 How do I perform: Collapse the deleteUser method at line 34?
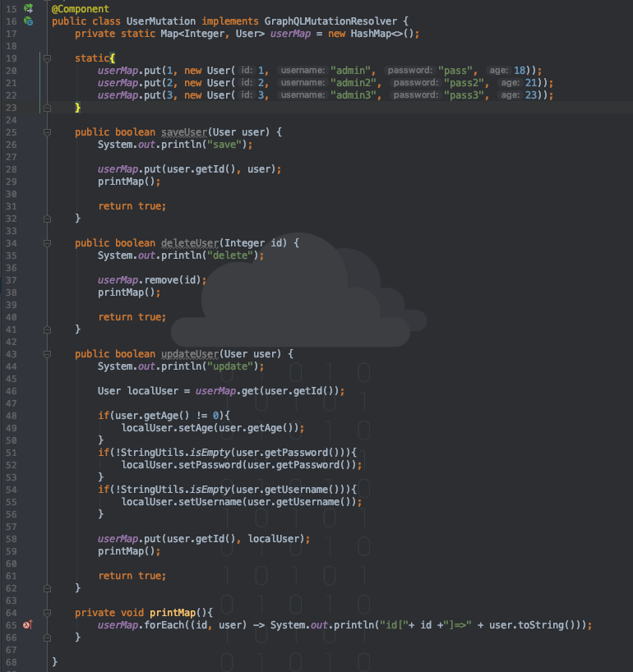[47, 243]
